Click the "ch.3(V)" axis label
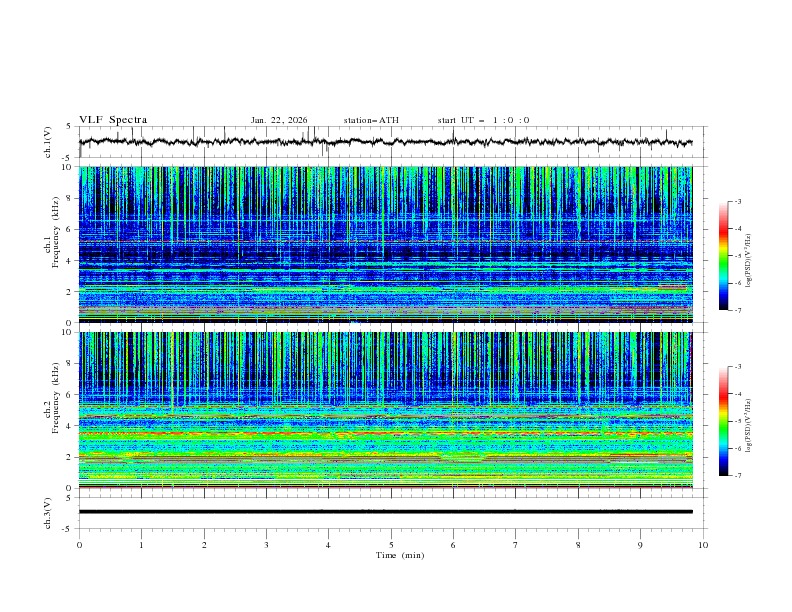This screenshot has width=792, height=612. point(48,513)
